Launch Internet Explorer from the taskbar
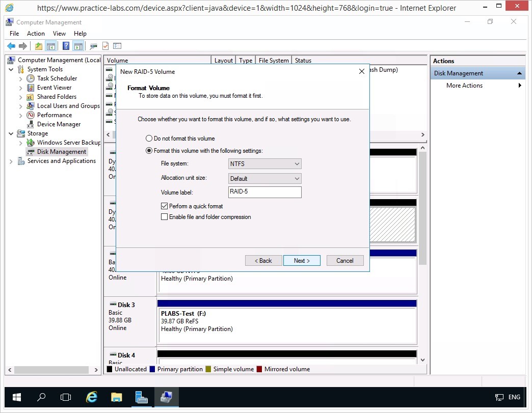Screen dimensions: 532x413 92,397
